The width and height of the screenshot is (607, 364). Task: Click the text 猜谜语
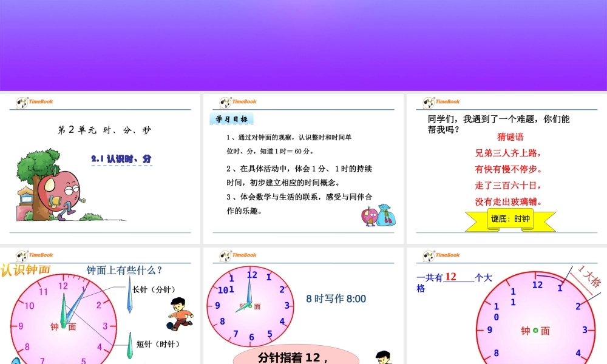[510, 137]
